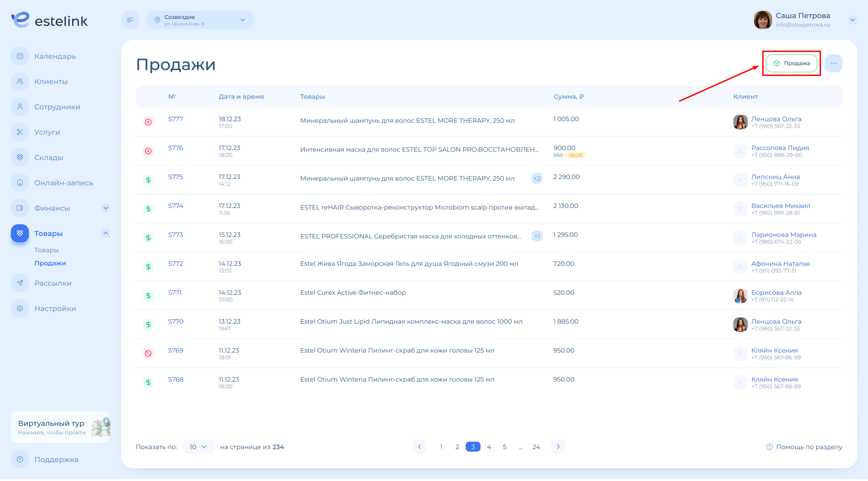The image size is (868, 481).
Task: Click blocked status icon for sale S769
Action: [148, 353]
